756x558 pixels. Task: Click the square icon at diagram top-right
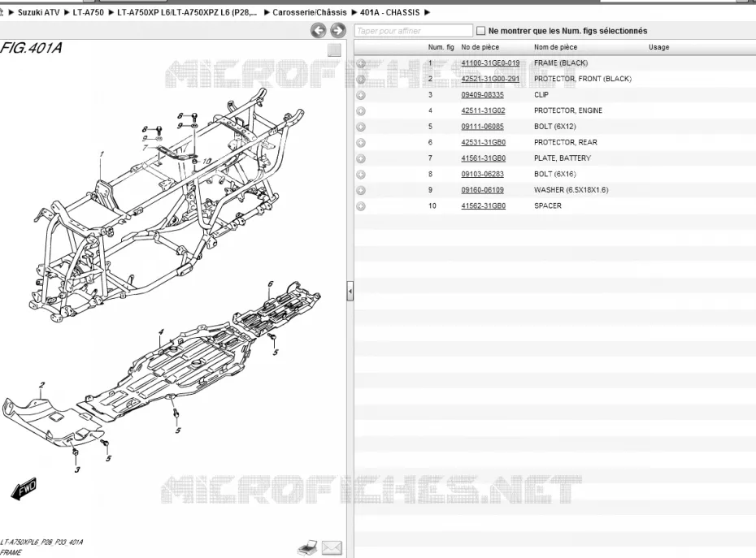click(x=334, y=50)
